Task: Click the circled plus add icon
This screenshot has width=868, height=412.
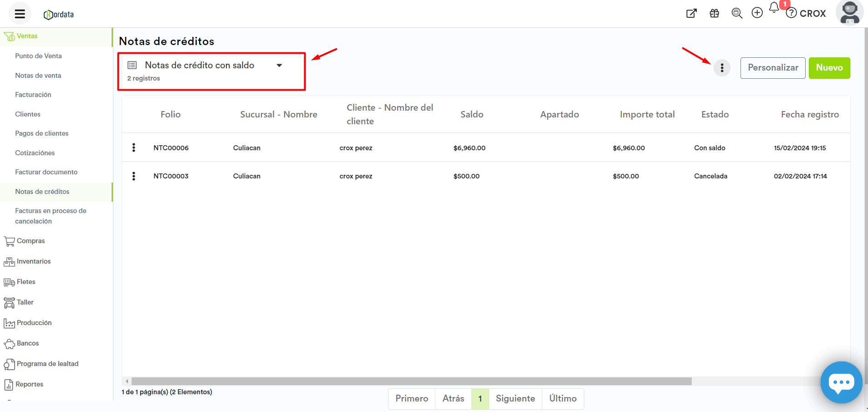Action: [x=757, y=13]
